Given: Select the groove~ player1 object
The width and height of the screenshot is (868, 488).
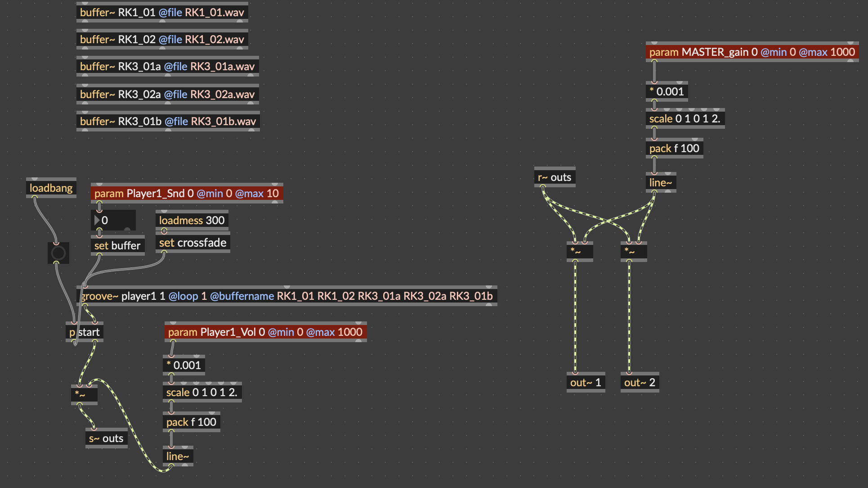Looking at the screenshot, I should coord(286,296).
